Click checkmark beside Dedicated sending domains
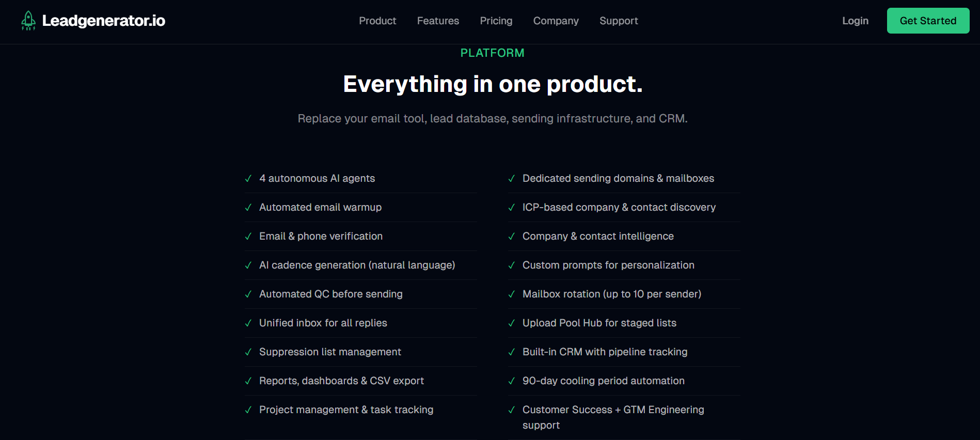 point(512,179)
